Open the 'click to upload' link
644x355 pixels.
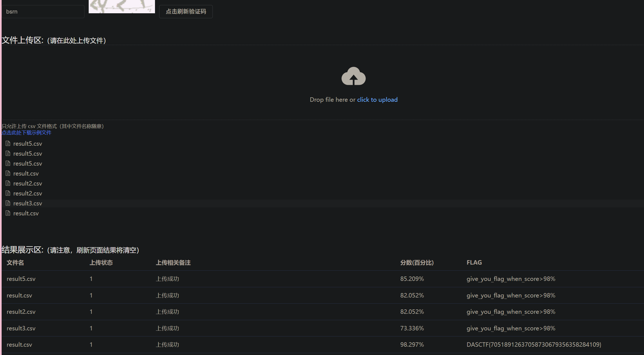coord(377,100)
